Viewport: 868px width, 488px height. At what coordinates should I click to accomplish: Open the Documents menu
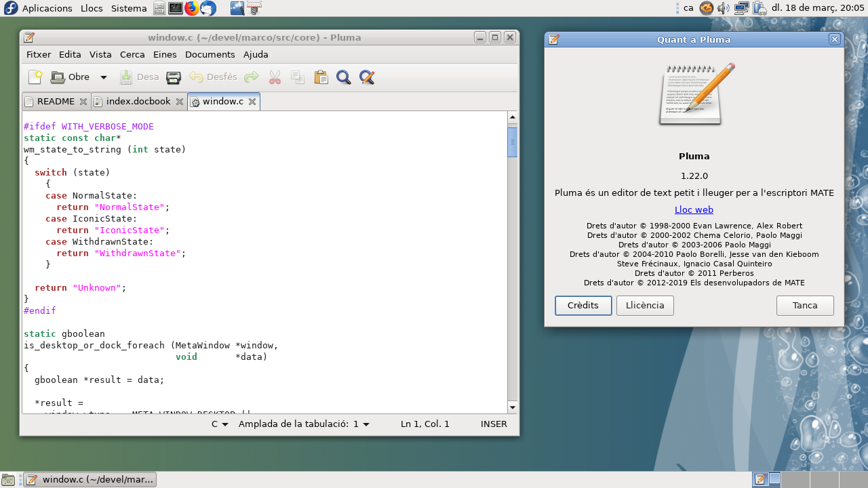point(210,54)
